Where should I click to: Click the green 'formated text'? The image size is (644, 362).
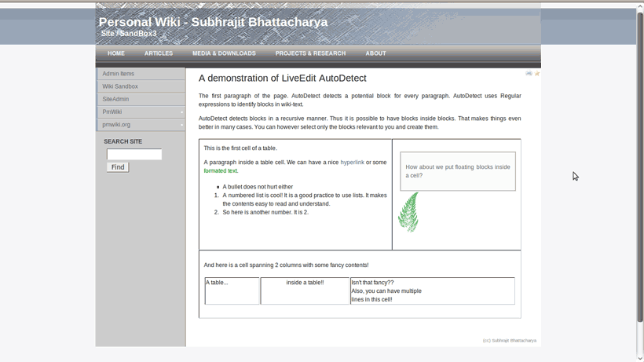(x=221, y=170)
